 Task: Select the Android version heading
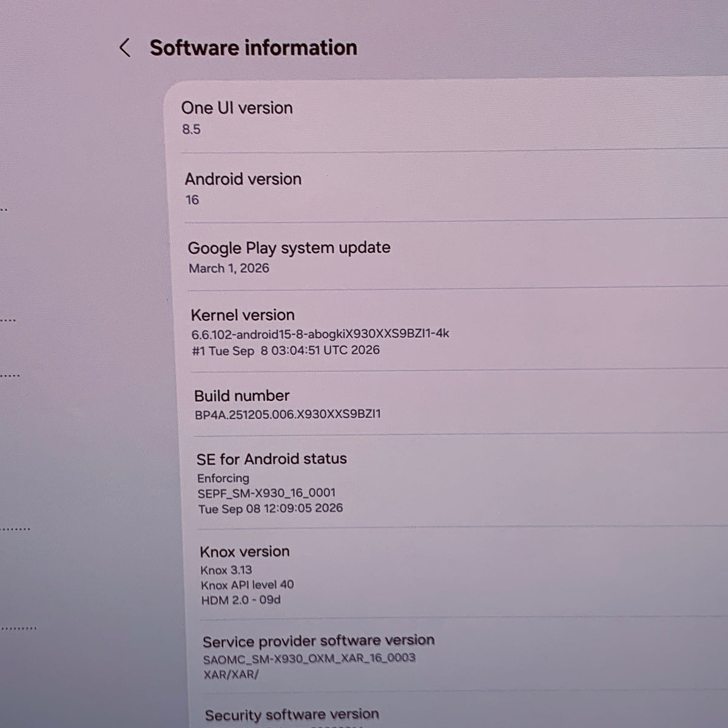click(x=243, y=179)
